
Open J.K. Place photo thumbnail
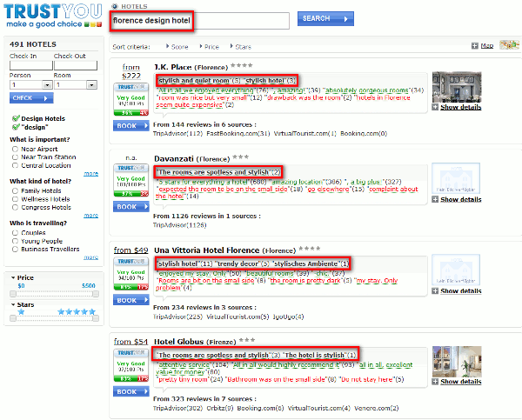pos(457,87)
